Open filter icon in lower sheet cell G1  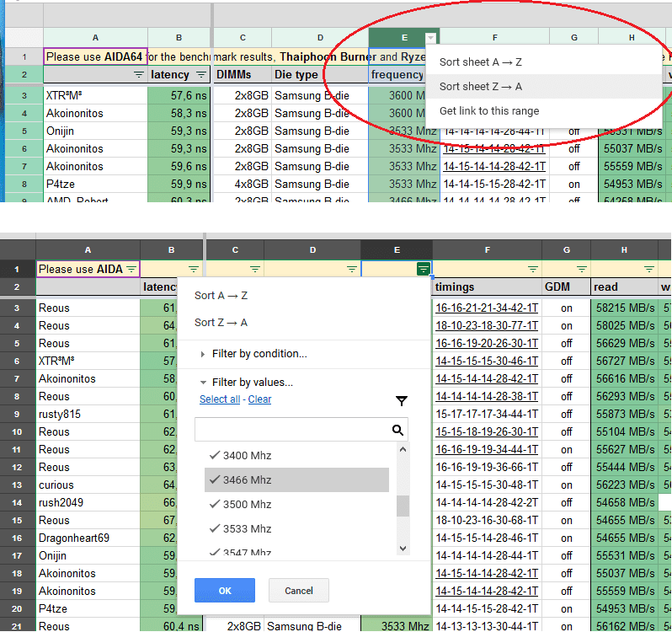tap(582, 270)
